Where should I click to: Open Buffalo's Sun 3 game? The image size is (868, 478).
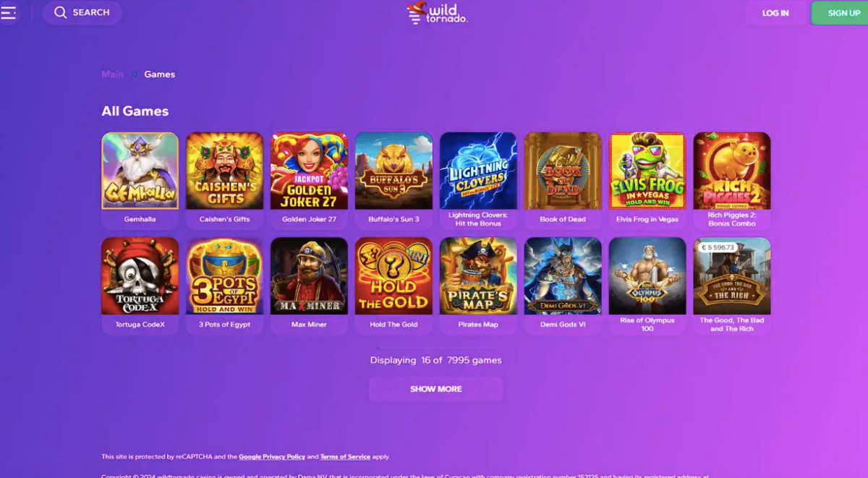[x=394, y=171]
